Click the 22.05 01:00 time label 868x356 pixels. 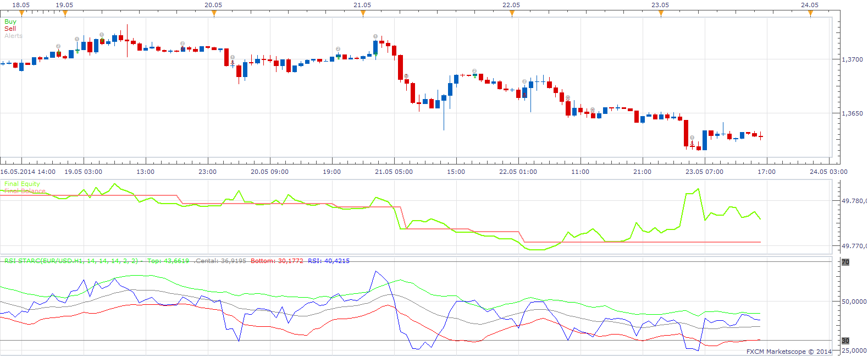tap(518, 172)
